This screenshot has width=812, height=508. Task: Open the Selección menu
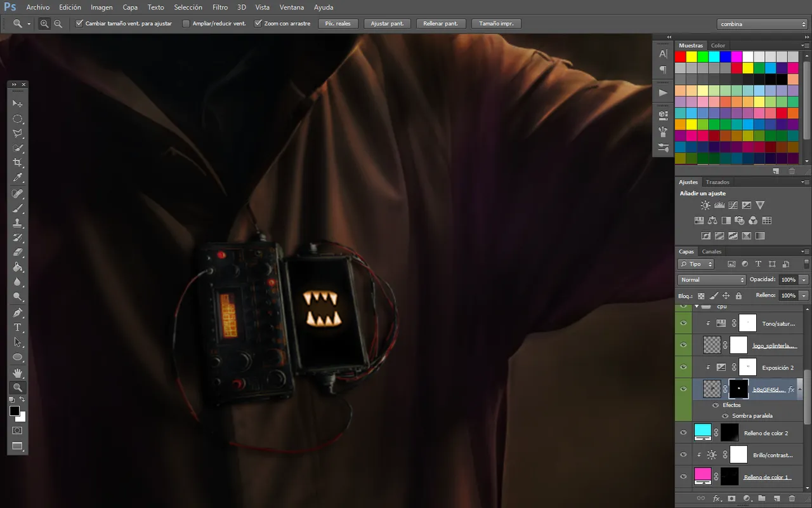pyautogui.click(x=188, y=8)
